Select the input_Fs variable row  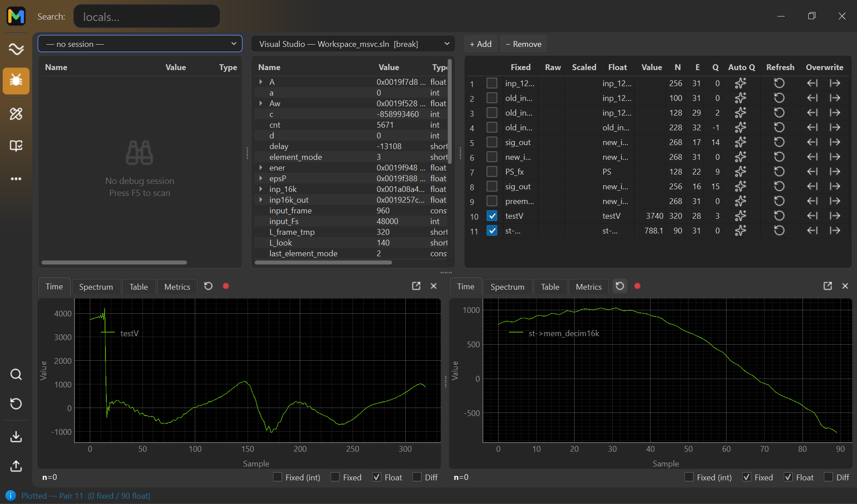351,221
